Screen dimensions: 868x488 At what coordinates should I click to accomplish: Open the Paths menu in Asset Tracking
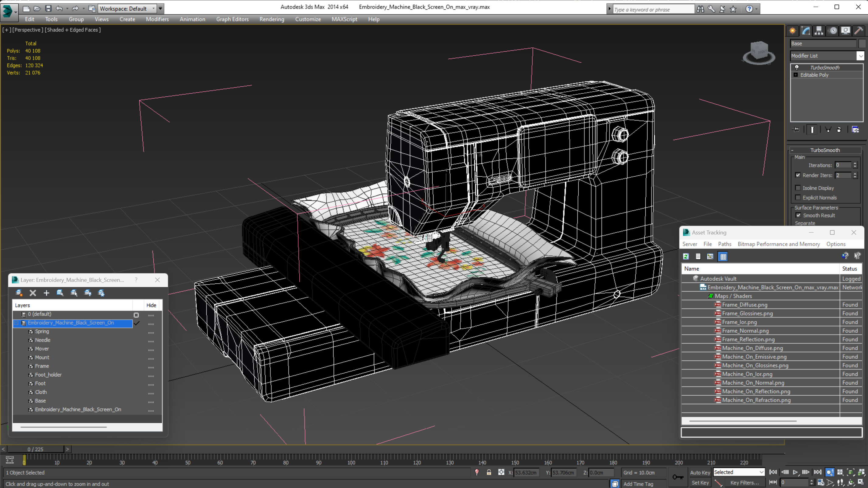point(724,244)
